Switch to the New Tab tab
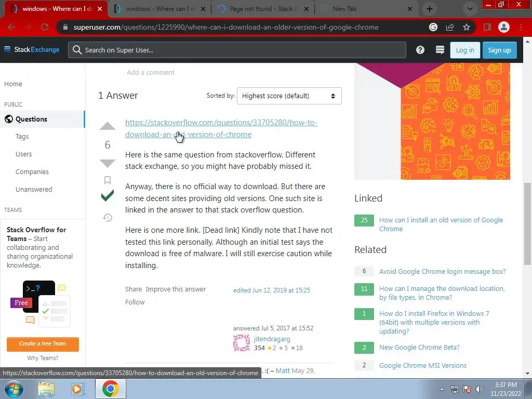Image resolution: width=532 pixels, height=399 pixels. (x=366, y=9)
